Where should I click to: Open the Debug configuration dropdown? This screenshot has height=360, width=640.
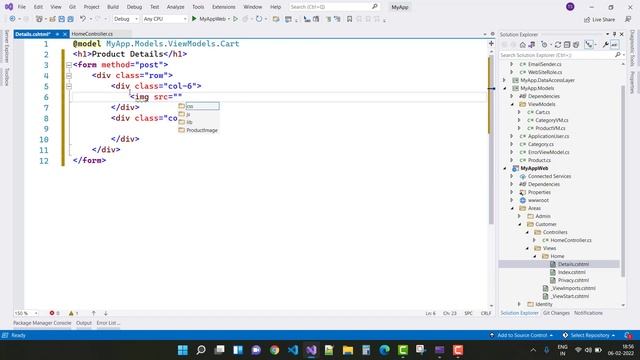[126, 19]
